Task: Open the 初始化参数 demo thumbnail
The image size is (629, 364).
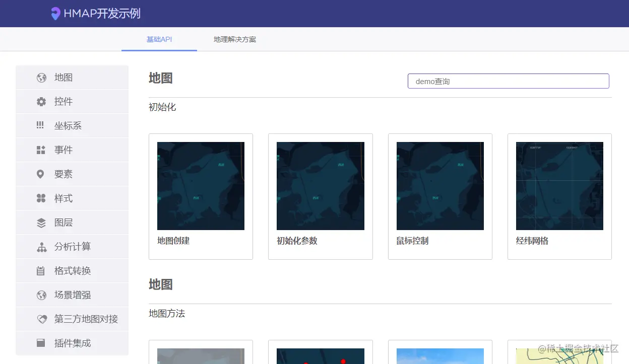Action: click(321, 186)
